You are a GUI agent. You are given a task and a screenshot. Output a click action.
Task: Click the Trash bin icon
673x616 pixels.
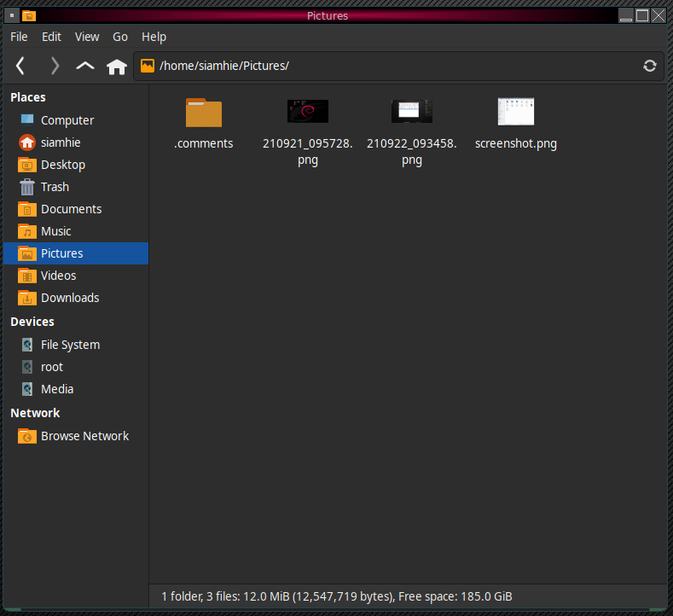pos(27,187)
